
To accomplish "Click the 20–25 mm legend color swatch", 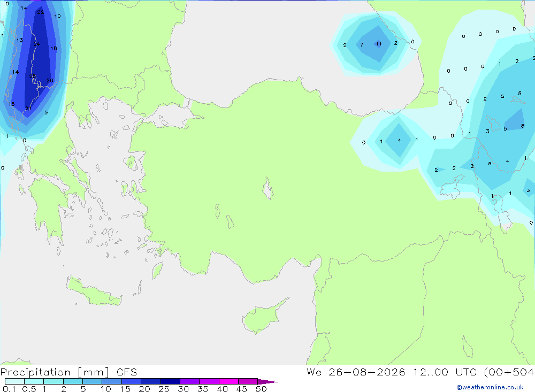I will point(150,381).
